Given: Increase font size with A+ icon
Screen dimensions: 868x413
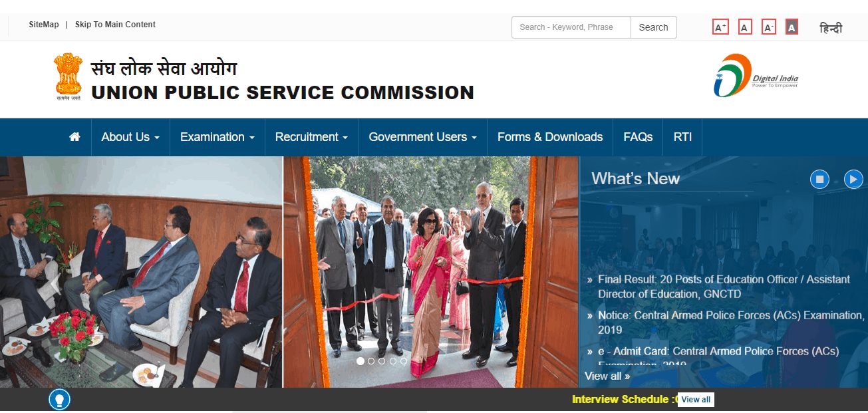Looking at the screenshot, I should [720, 27].
